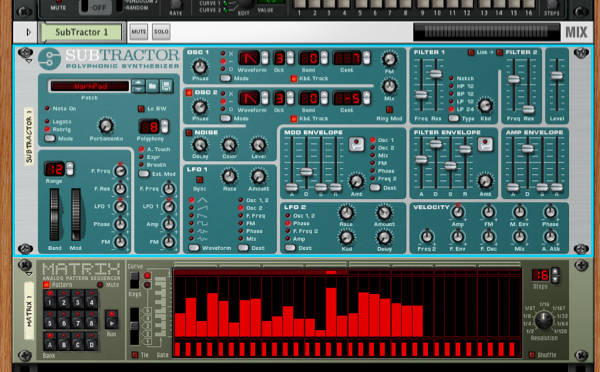The height and width of the screenshot is (372, 600).
Task: Adjust the Noise Decay knob
Action: [200, 145]
